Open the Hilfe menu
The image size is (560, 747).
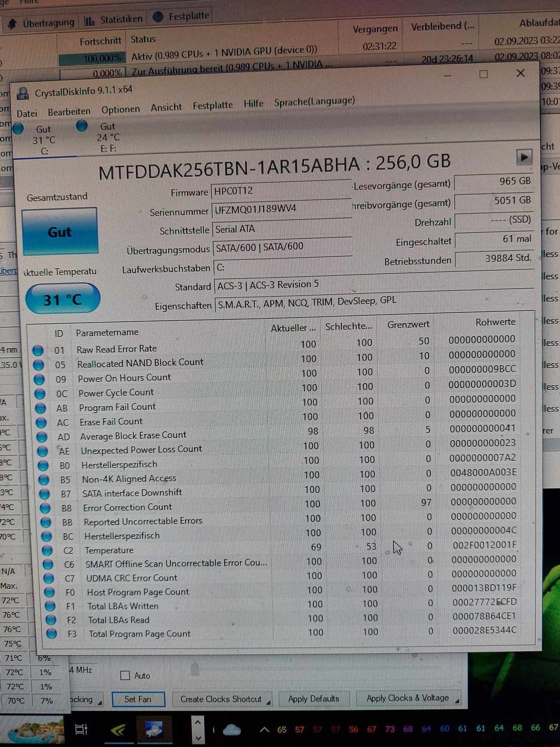tap(254, 103)
